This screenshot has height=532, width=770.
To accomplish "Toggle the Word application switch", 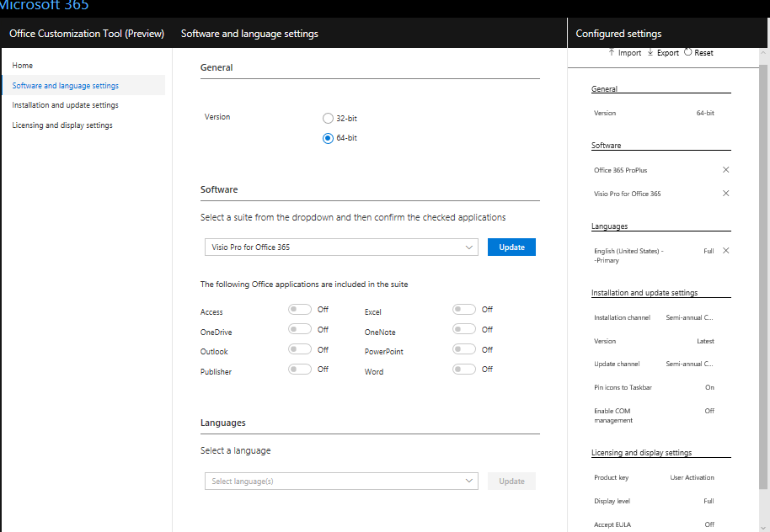I will click(x=464, y=369).
